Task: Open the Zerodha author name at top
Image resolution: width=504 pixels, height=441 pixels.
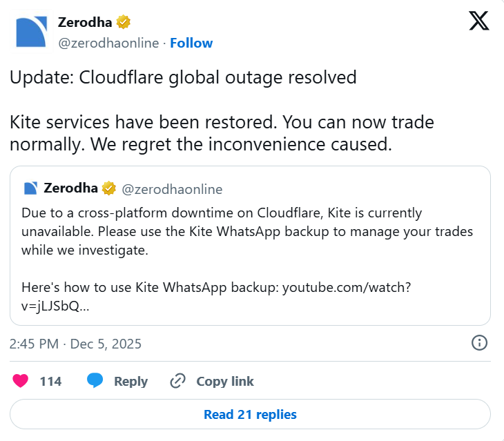Action: [85, 23]
